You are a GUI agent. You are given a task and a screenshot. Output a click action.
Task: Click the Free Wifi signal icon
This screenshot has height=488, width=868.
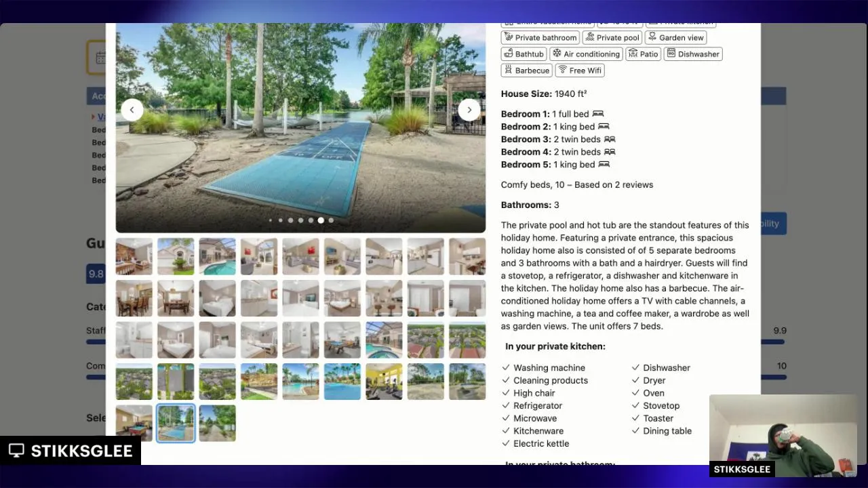tap(562, 70)
